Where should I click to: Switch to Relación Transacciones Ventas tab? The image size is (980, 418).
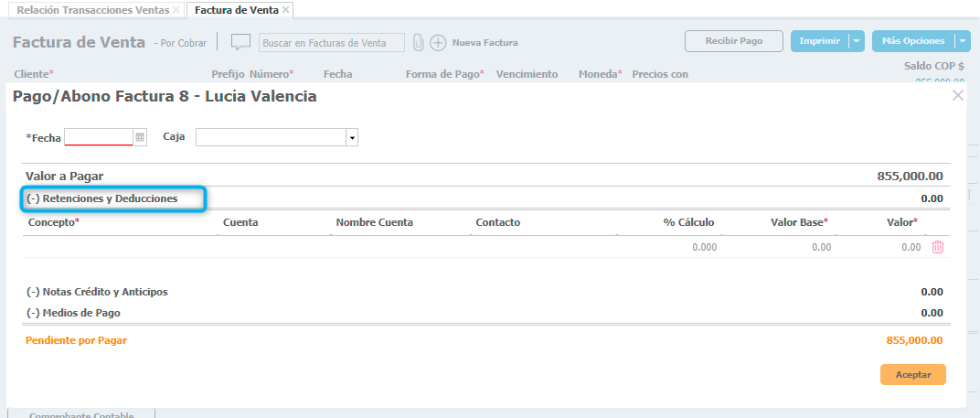(90, 10)
